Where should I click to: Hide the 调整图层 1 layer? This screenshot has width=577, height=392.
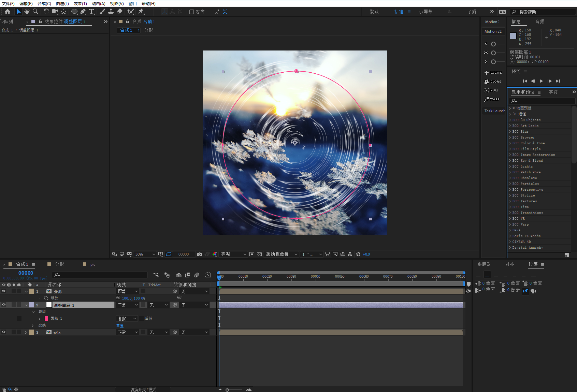[x=4, y=305]
